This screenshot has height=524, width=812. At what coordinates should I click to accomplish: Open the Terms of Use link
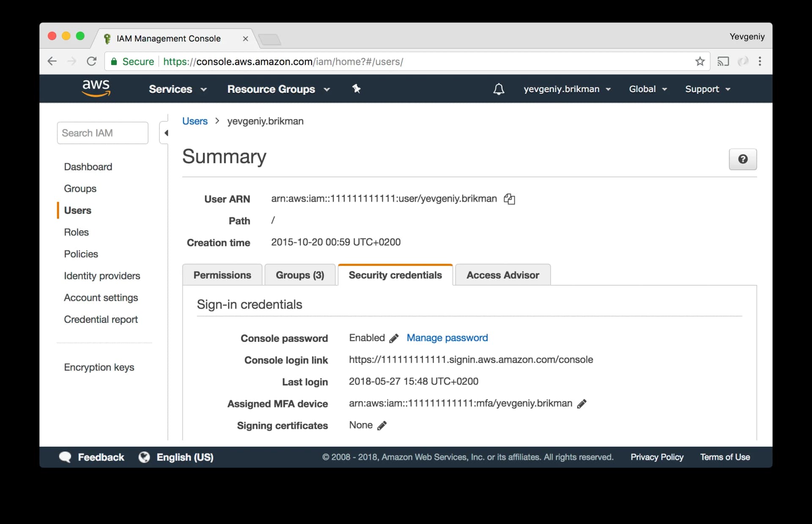pos(725,457)
